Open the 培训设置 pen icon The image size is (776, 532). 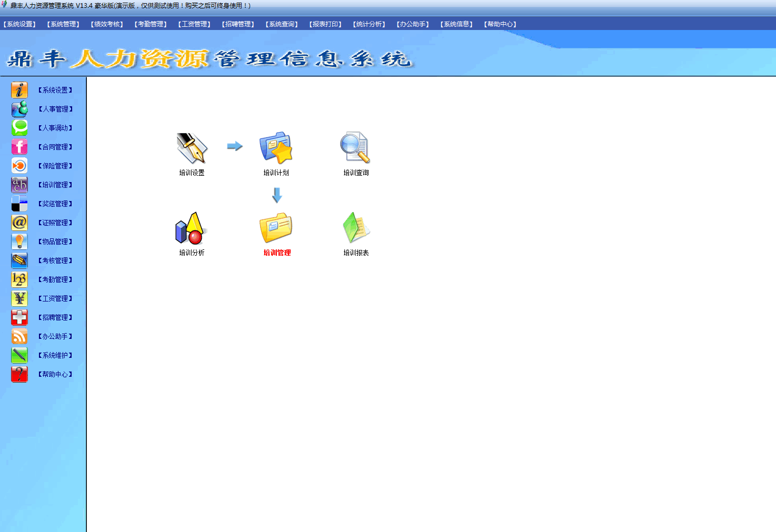click(x=192, y=148)
